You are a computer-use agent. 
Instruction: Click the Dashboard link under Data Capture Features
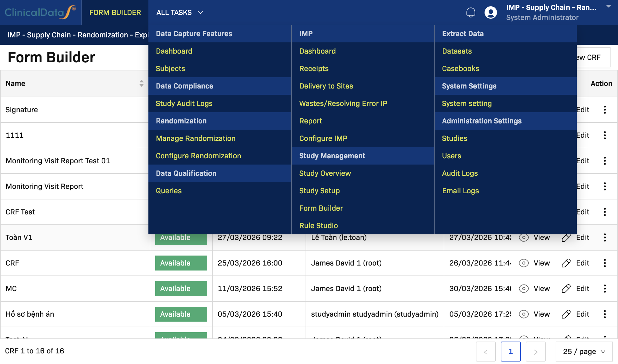click(x=174, y=51)
